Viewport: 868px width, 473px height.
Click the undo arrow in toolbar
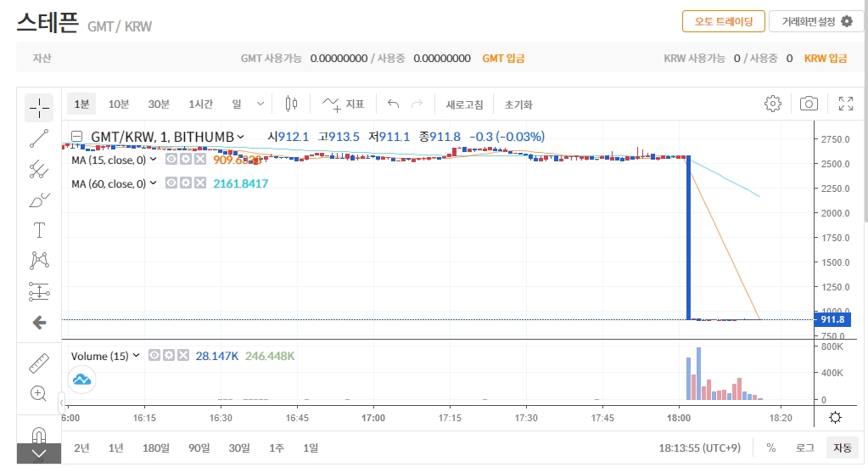393,104
